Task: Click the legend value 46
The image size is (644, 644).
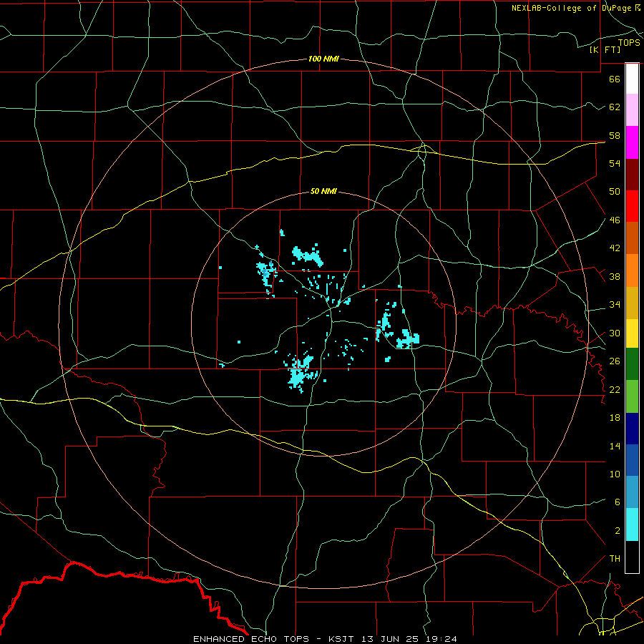Action: (x=615, y=220)
